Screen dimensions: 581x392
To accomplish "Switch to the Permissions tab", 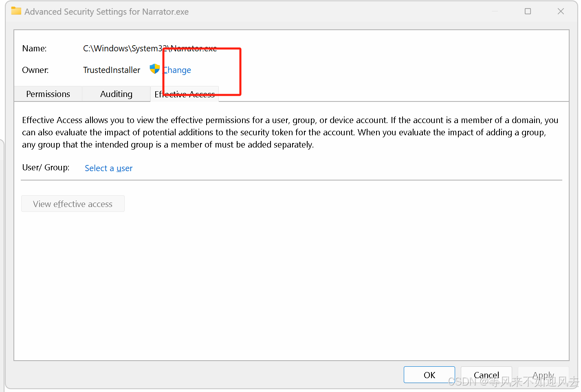I will coord(48,94).
